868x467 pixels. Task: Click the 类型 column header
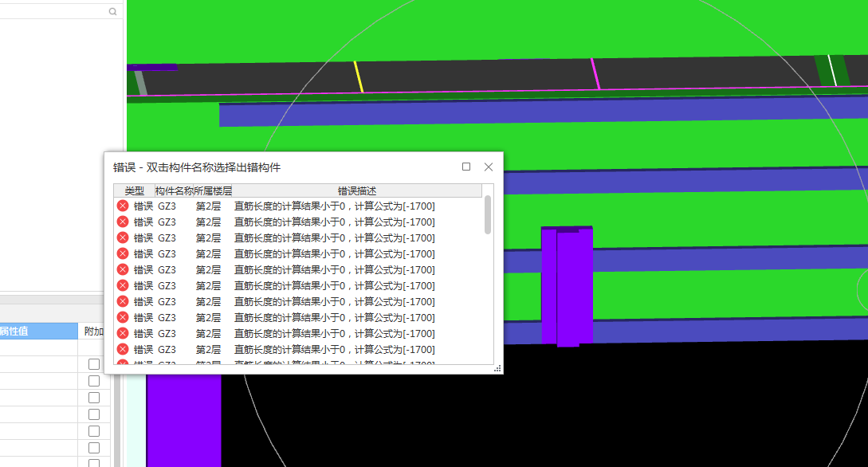[135, 191]
